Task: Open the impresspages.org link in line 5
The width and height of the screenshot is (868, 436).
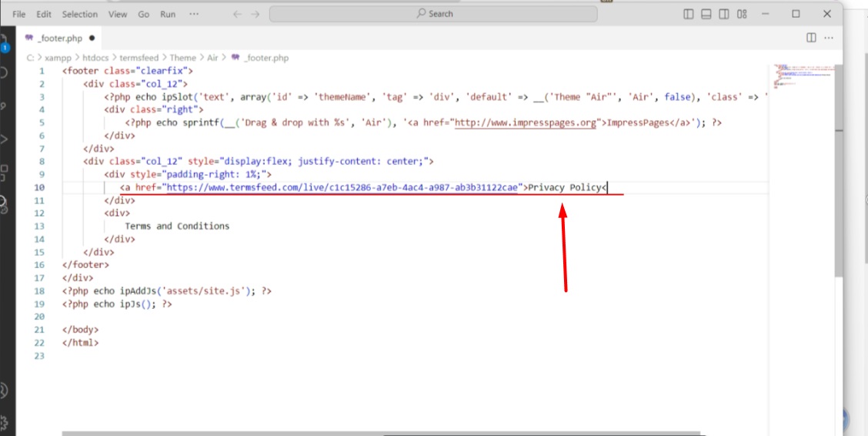Action: tap(526, 122)
